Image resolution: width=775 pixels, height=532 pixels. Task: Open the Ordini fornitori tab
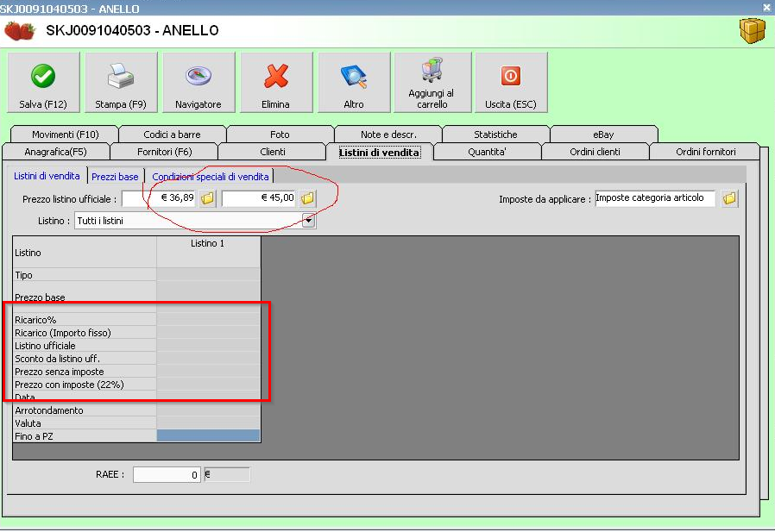(706, 152)
